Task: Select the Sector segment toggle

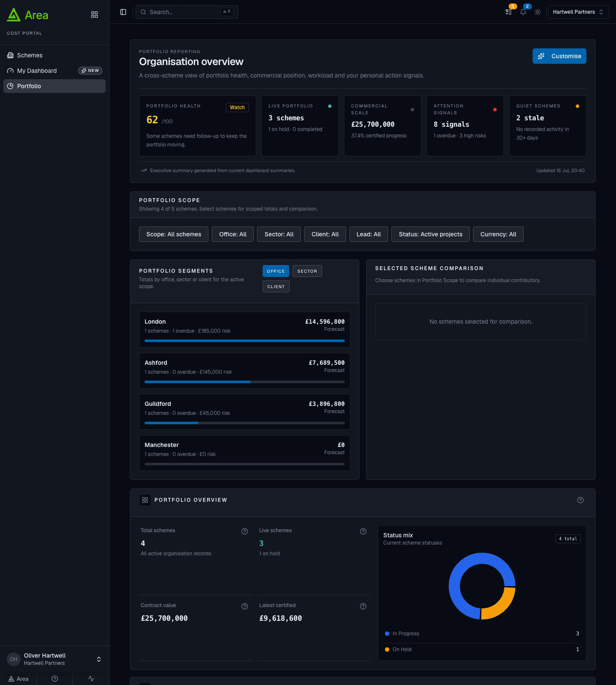Action: coord(307,271)
